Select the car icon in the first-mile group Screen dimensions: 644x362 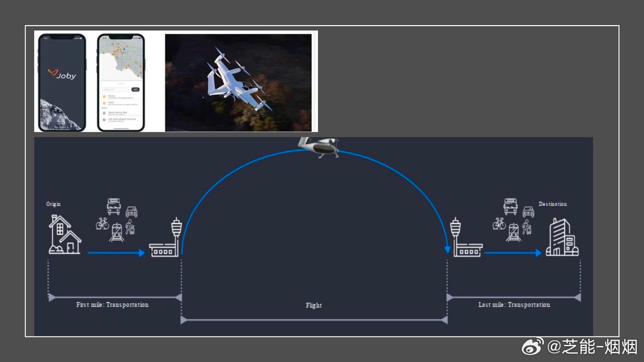coord(131,212)
